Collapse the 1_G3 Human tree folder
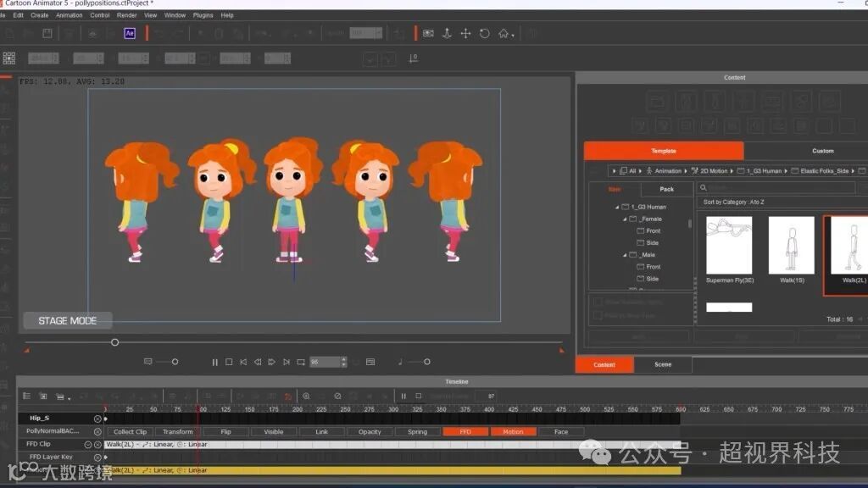Viewport: 868px width, 488px height. pos(617,207)
